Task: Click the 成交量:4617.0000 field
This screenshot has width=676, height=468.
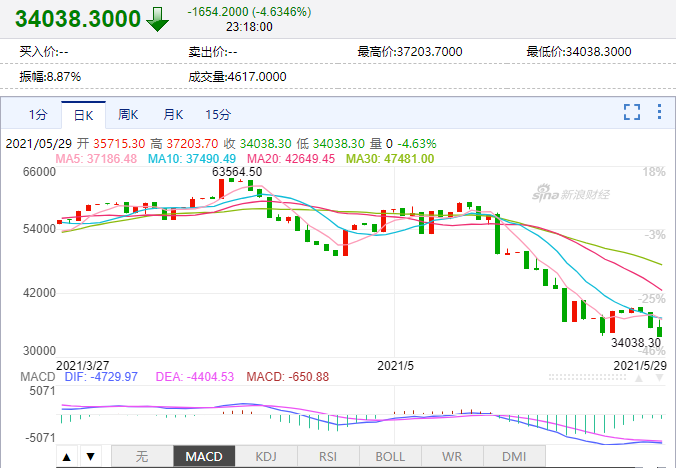Action: [x=238, y=77]
